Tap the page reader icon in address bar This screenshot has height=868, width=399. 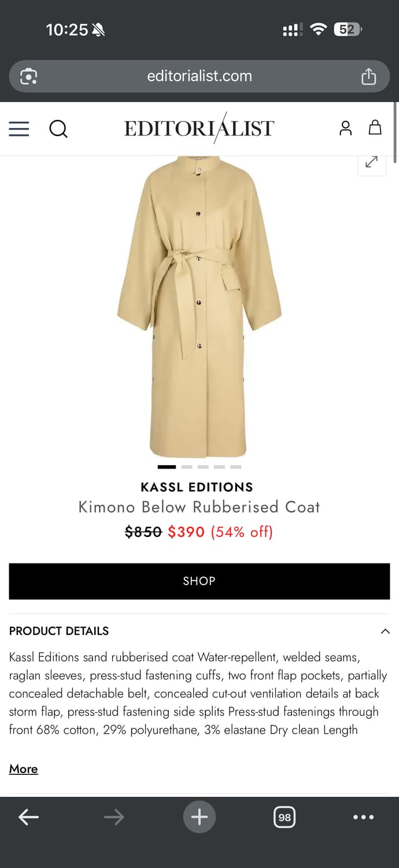pos(28,76)
